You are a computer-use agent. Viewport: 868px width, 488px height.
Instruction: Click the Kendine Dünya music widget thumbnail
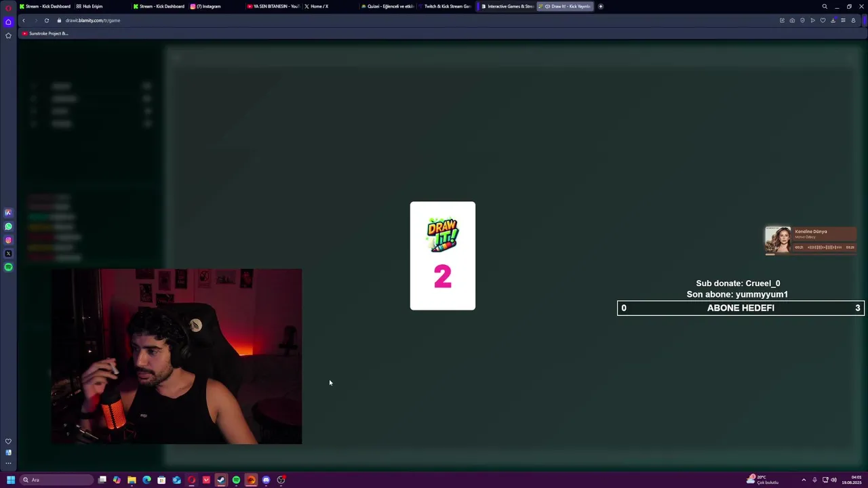(778, 240)
